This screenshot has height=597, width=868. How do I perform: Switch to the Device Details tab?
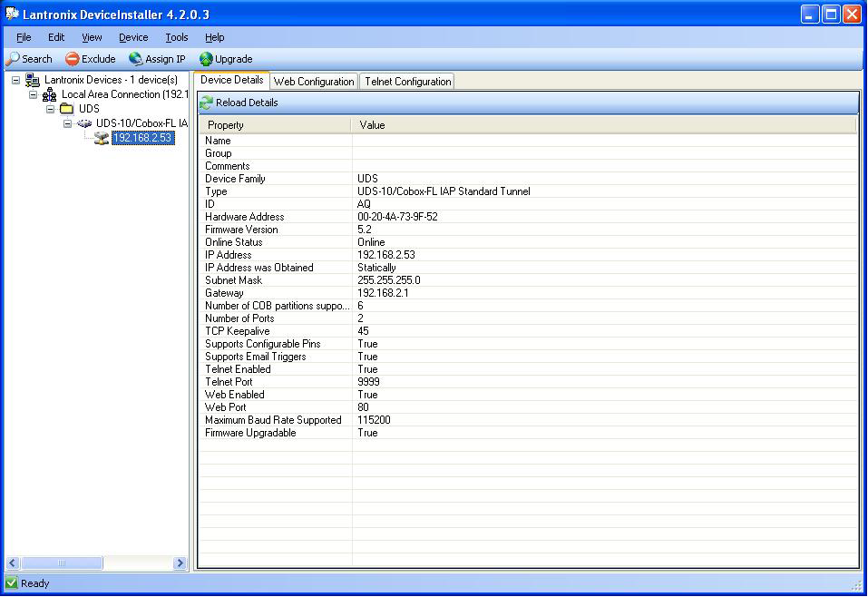[231, 80]
